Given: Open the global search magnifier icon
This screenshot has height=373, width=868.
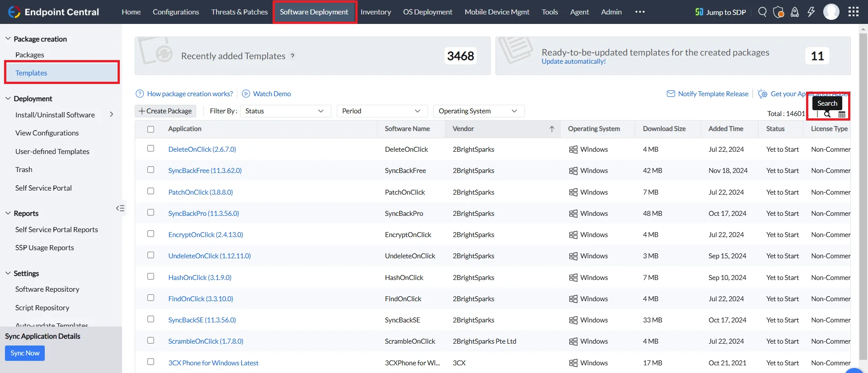Looking at the screenshot, I should tap(762, 12).
